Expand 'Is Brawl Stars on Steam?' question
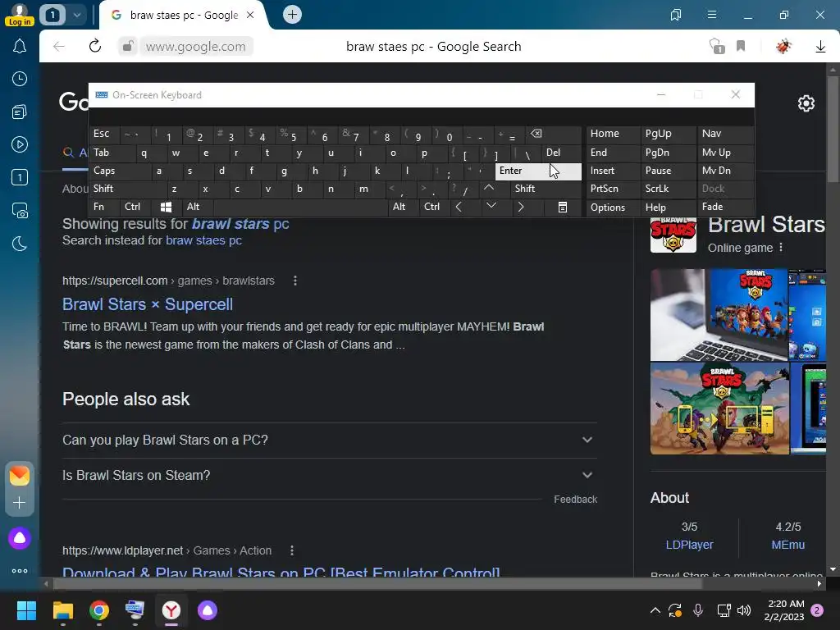 (330, 475)
